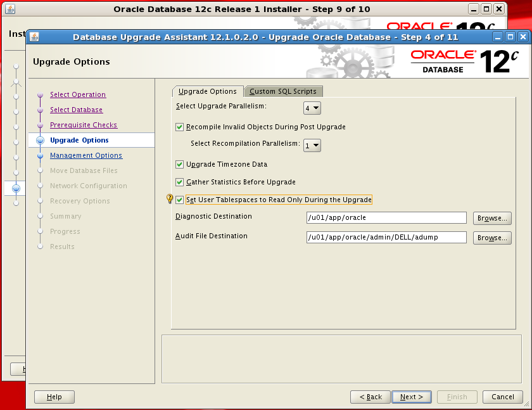Open the Prerequisite Checks step
The image size is (532, 410).
(84, 125)
